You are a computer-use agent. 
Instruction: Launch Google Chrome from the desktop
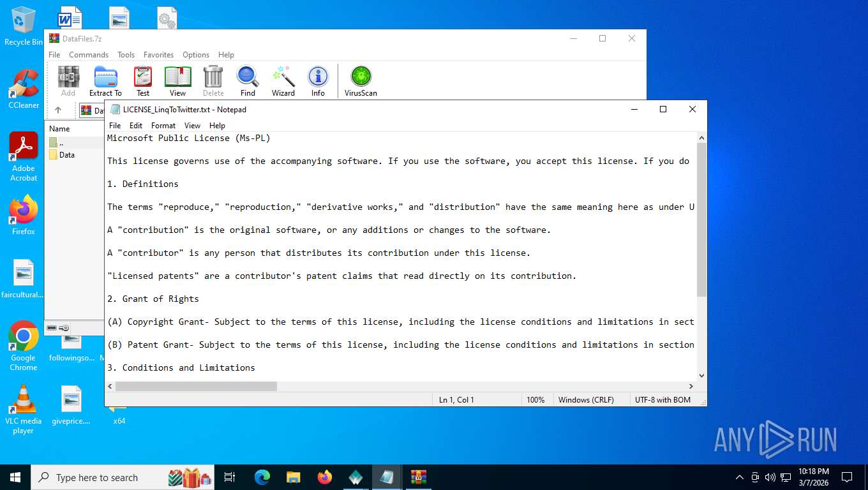[x=24, y=346]
